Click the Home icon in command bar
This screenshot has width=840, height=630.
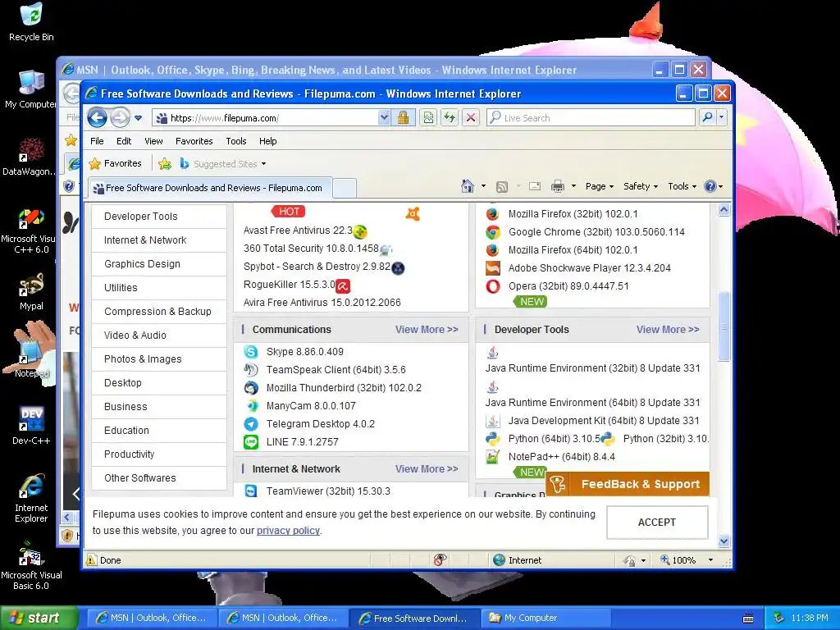tap(467, 186)
